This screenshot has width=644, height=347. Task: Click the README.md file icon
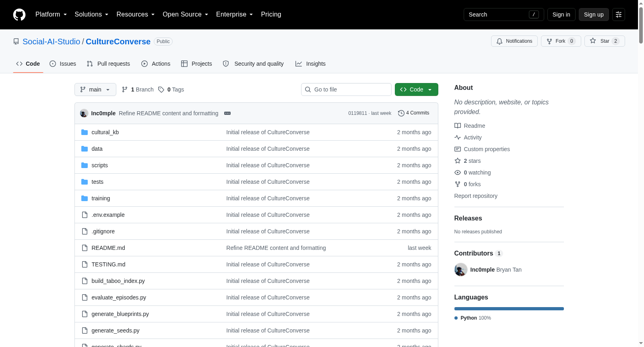point(85,248)
